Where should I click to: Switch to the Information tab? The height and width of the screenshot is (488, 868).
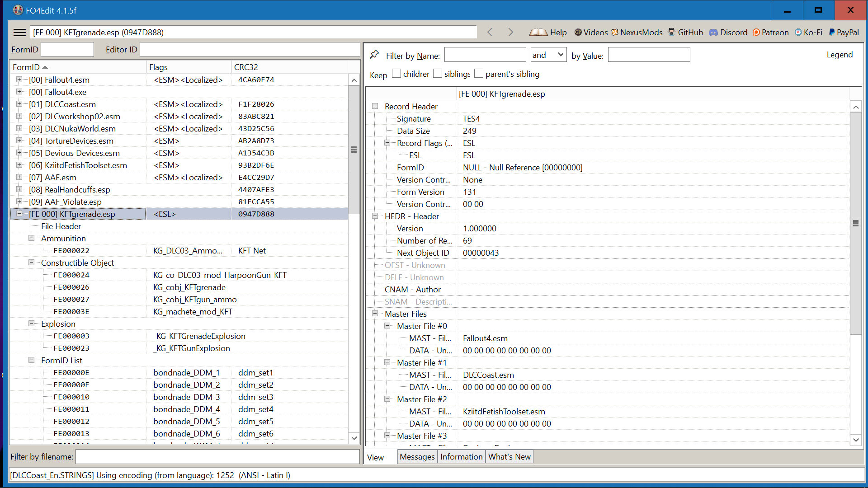[x=461, y=457]
